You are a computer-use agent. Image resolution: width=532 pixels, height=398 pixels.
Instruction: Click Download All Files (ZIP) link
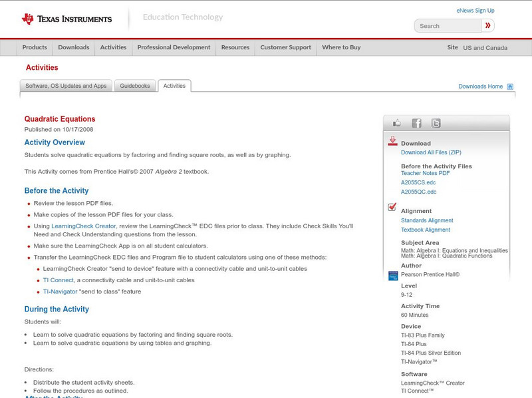coord(431,152)
